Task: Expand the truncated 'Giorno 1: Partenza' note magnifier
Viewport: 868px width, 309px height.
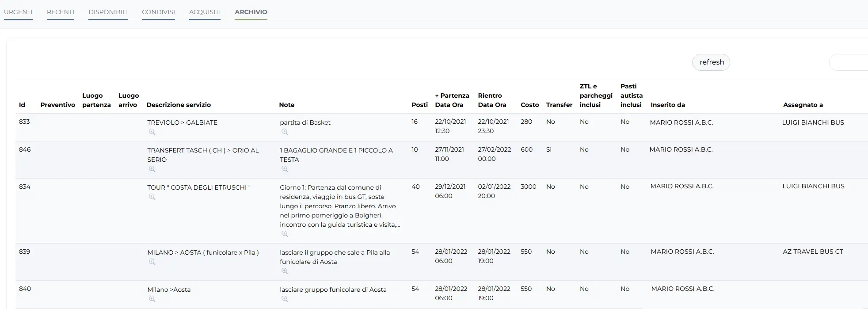Action: tap(285, 234)
